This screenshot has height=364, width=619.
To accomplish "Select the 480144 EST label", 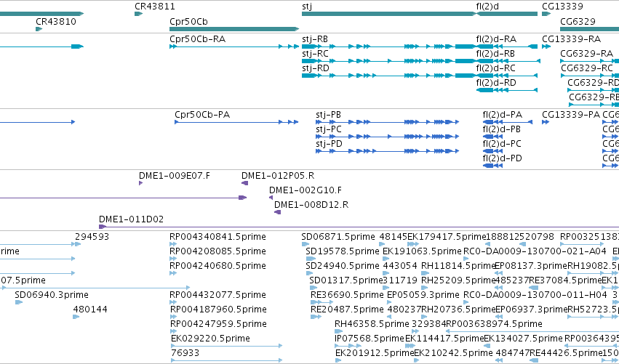I will click(x=90, y=310).
